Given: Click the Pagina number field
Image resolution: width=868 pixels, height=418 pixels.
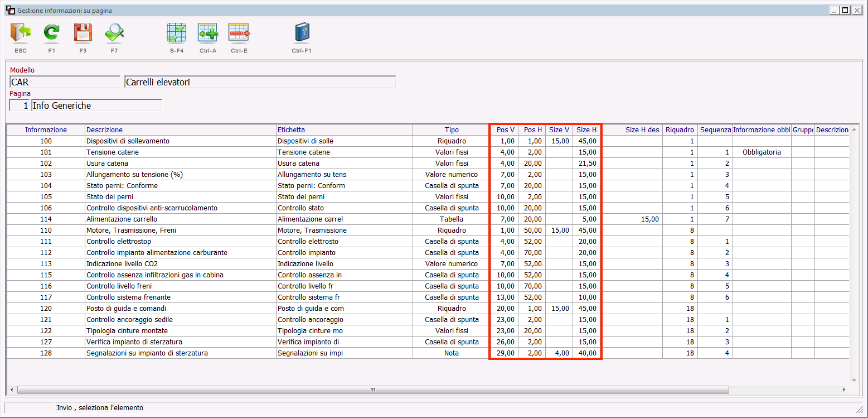Looking at the screenshot, I should pos(20,105).
